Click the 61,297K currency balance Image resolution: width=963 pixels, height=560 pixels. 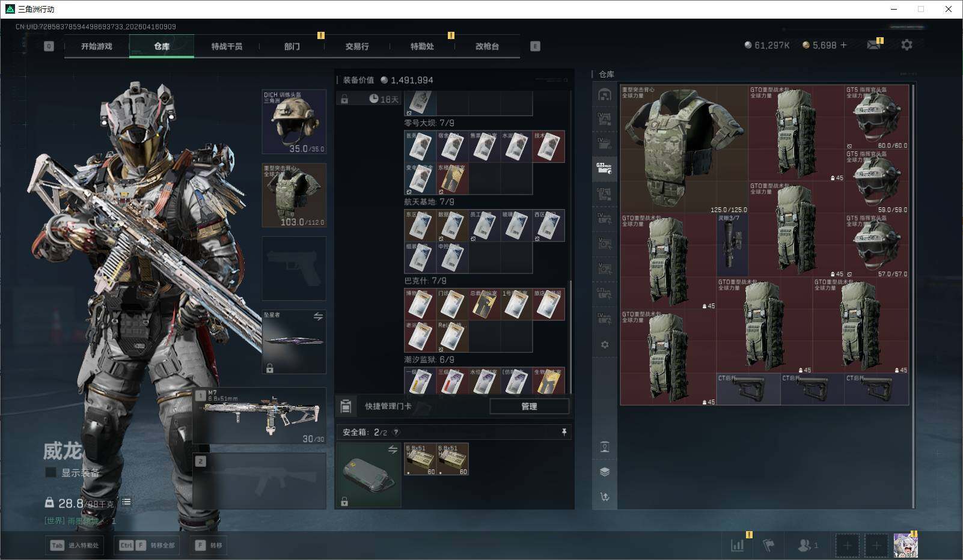pyautogui.click(x=767, y=45)
